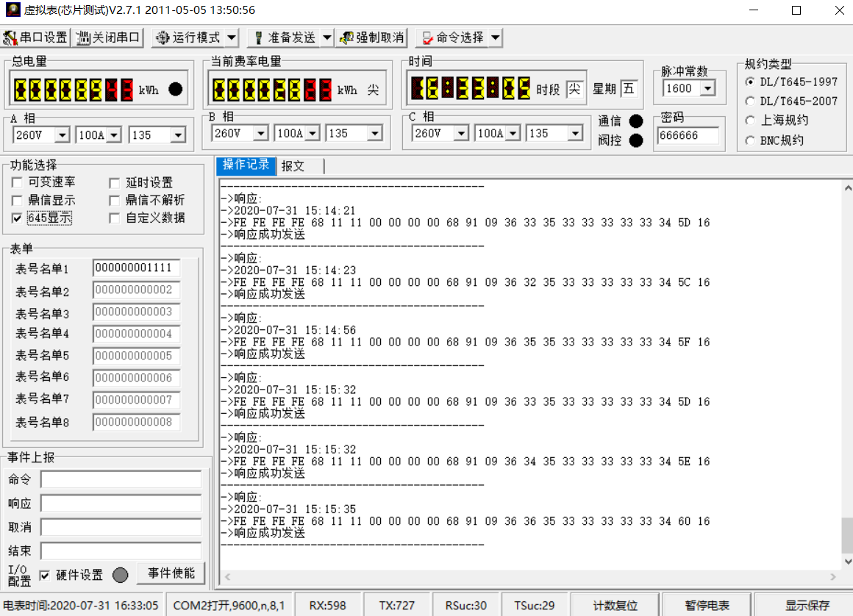The image size is (853, 616).
Task: Expand the C相 100A current dropdown
Action: (514, 132)
